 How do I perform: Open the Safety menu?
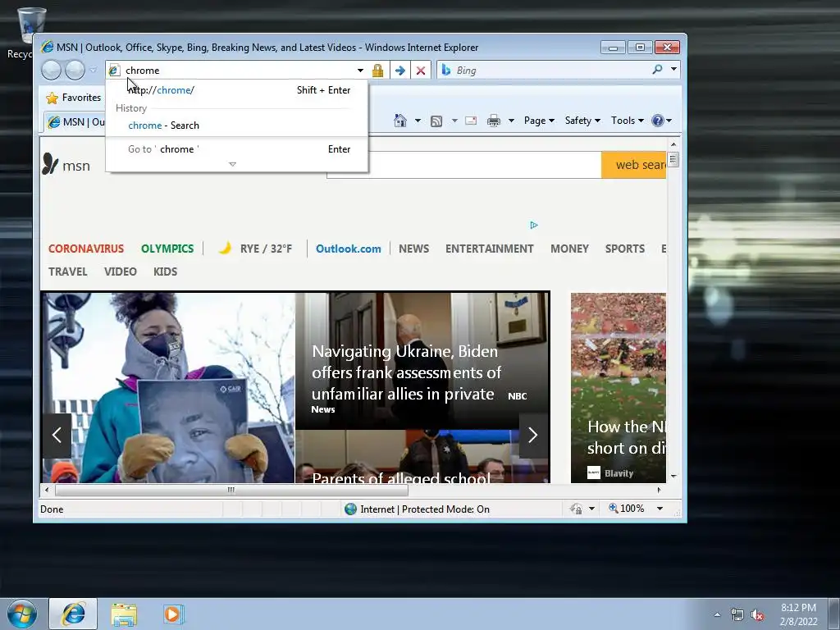pyautogui.click(x=582, y=121)
